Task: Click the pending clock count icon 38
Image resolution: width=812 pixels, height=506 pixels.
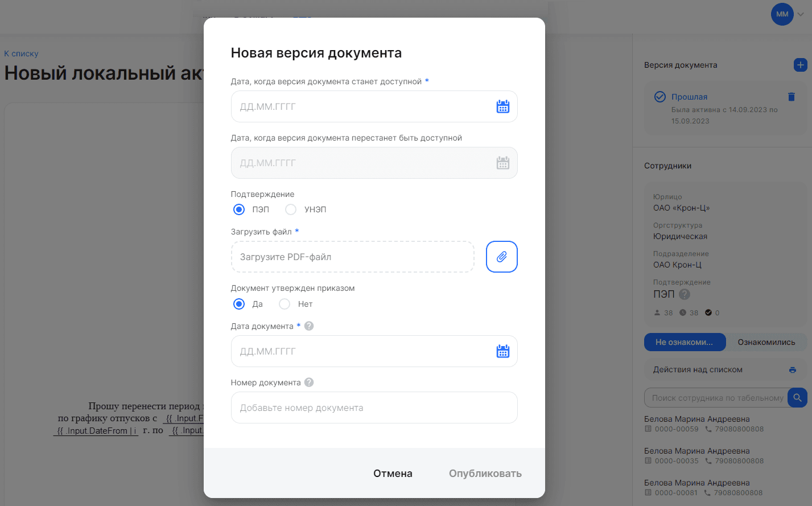Action: tap(683, 312)
